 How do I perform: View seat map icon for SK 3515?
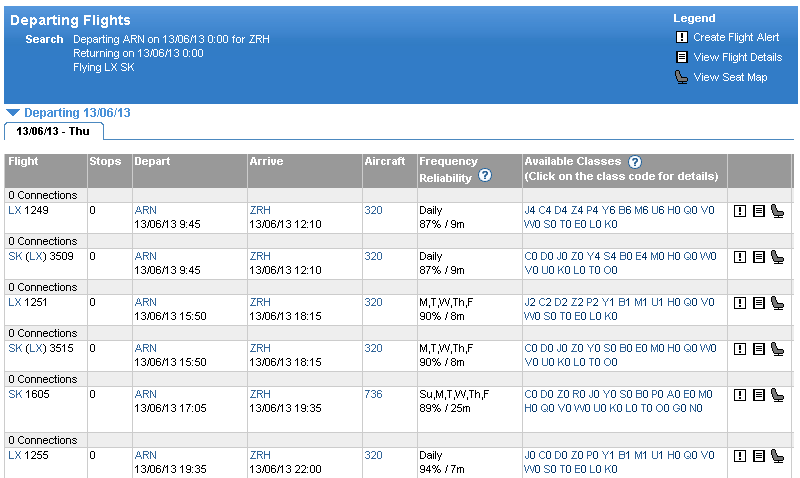click(x=777, y=349)
